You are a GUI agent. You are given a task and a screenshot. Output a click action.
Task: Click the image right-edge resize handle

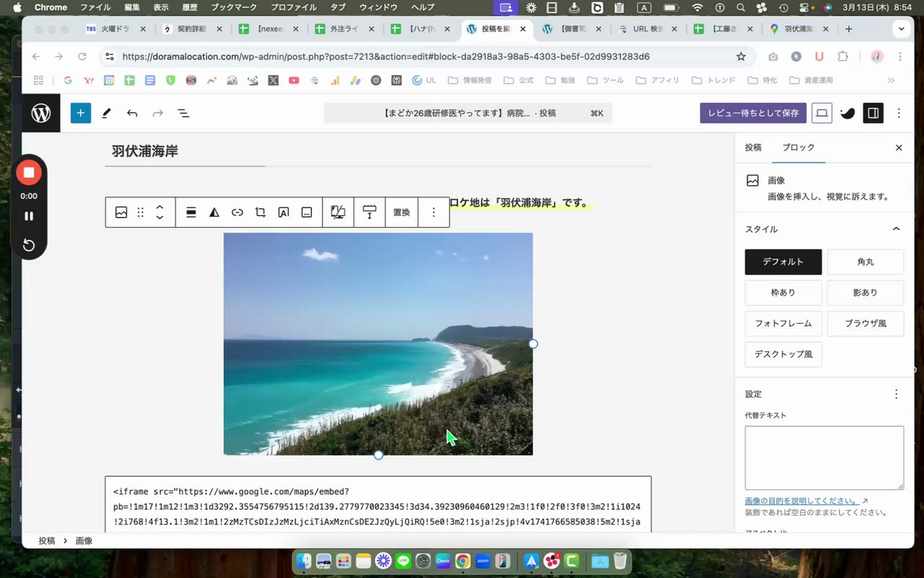click(533, 344)
